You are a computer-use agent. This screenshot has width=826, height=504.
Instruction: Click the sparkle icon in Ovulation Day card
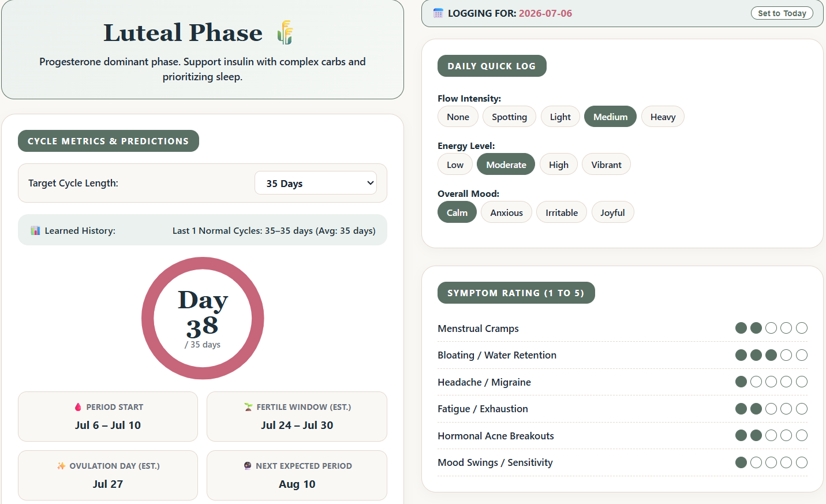[61, 466]
